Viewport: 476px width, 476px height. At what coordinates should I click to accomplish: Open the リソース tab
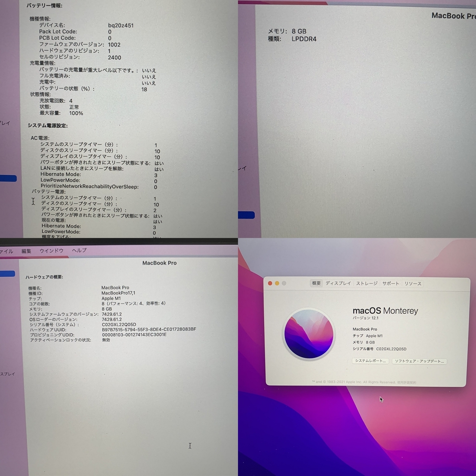click(413, 284)
